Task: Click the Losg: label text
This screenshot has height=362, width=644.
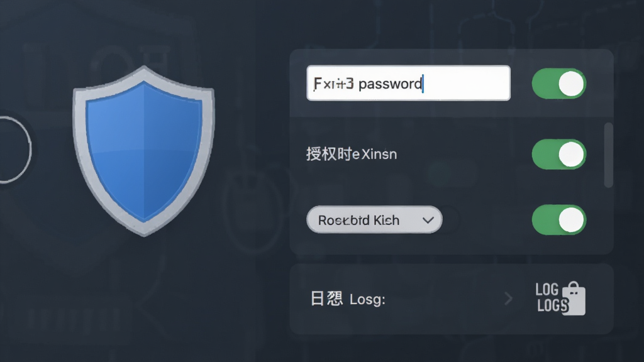Action: click(367, 299)
